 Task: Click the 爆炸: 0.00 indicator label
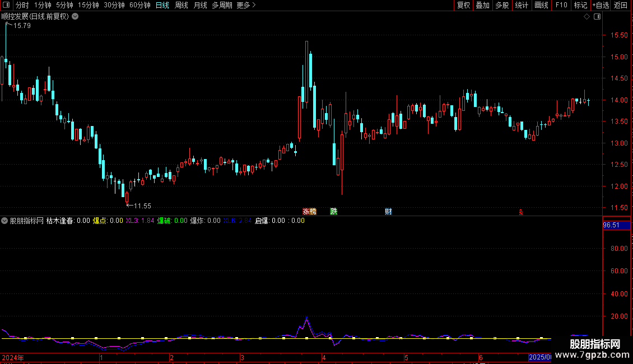coord(205,221)
